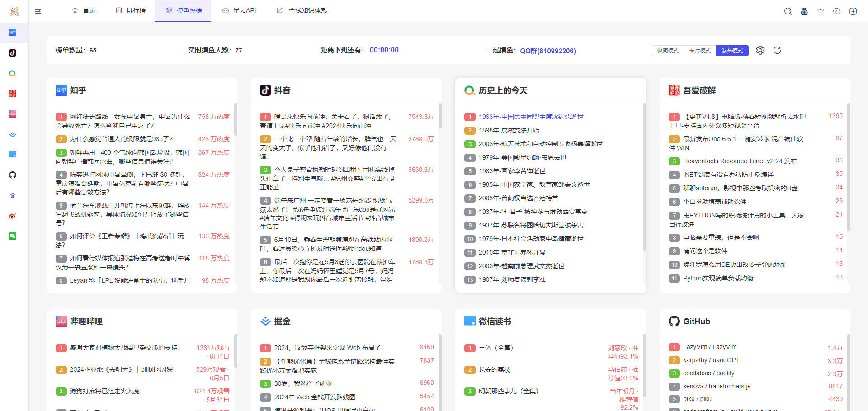Click the 历史上的今天 card scrollbar
This screenshot has height=411, width=868.
644,176
